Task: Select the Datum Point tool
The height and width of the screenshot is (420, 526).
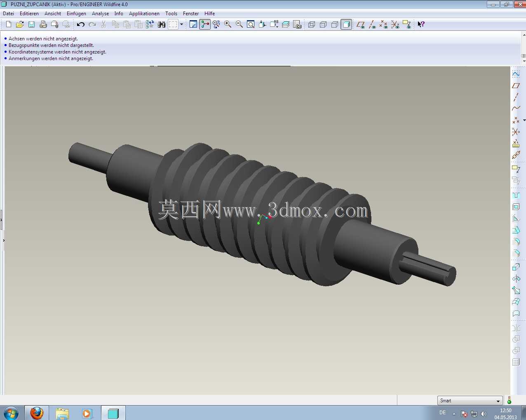Action: tap(516, 120)
